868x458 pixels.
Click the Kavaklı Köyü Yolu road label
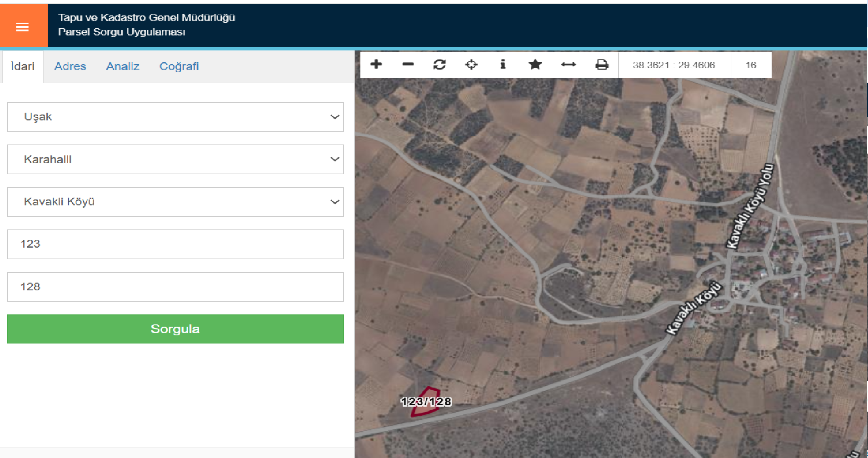click(750, 206)
